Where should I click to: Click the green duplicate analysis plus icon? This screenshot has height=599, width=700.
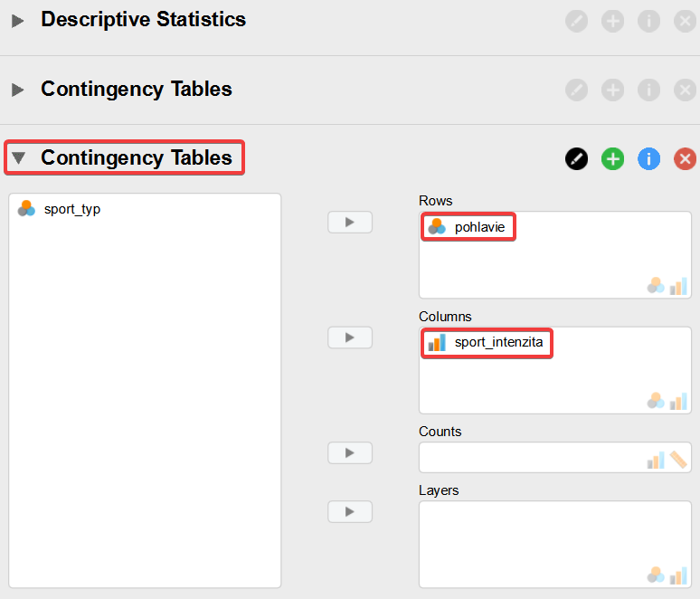[612, 158]
